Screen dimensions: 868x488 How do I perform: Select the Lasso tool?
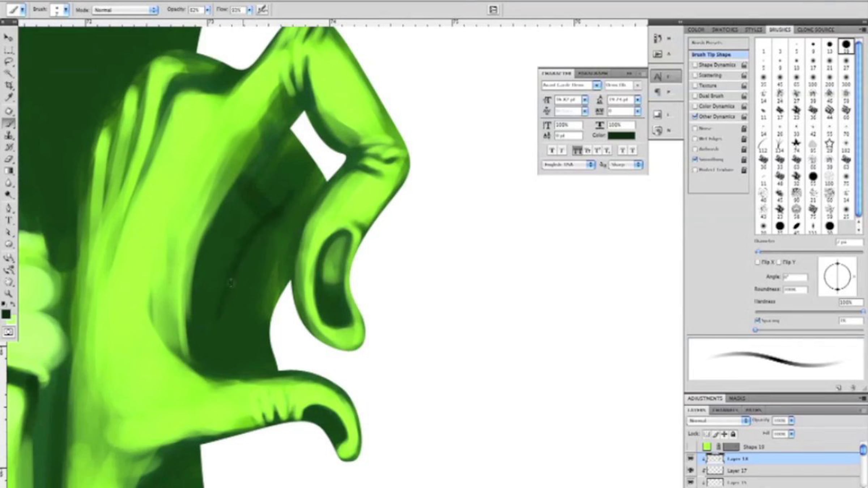9,61
